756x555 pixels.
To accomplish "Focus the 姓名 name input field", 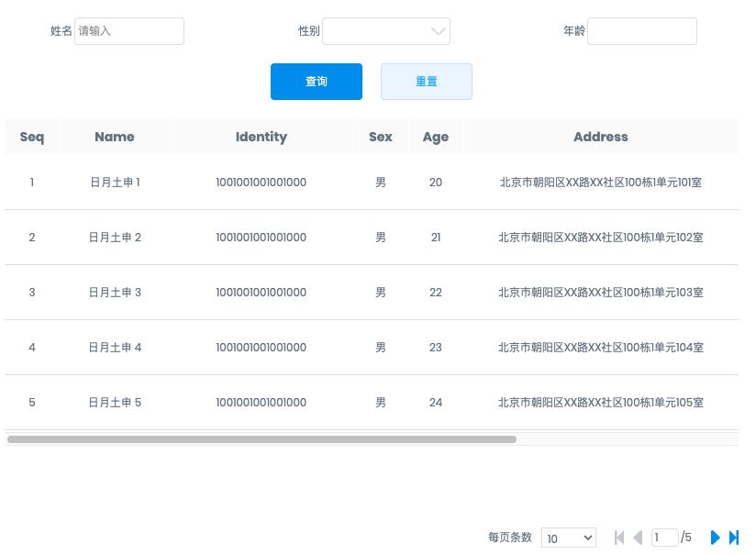I will [x=129, y=31].
